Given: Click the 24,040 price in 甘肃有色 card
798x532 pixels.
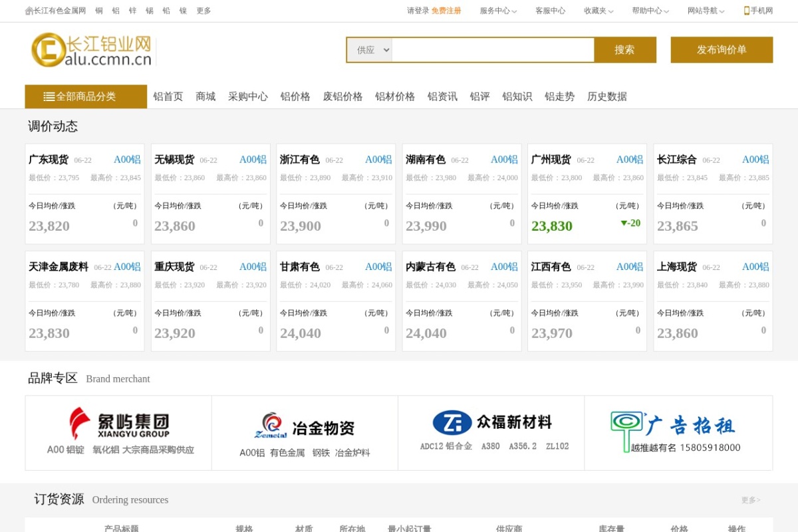Looking at the screenshot, I should [x=301, y=333].
